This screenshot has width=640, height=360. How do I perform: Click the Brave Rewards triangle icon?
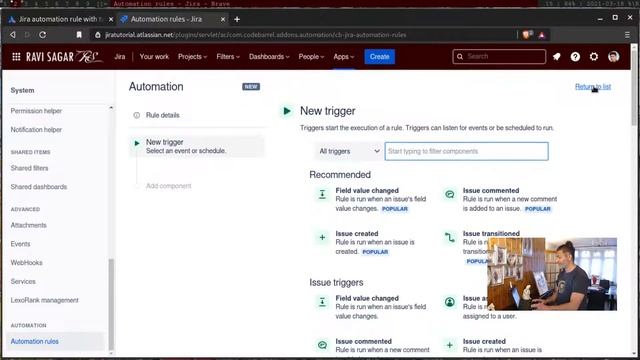coord(542,35)
